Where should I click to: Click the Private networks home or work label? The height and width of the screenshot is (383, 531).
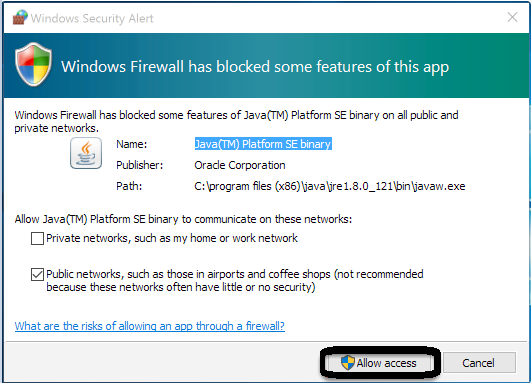pyautogui.click(x=172, y=238)
